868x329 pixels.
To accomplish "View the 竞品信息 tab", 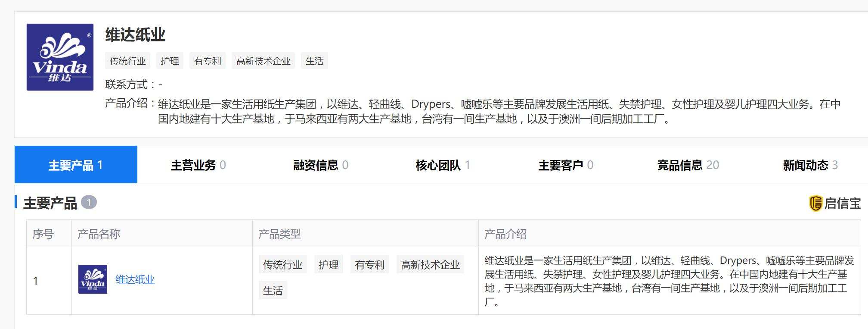I will 688,165.
